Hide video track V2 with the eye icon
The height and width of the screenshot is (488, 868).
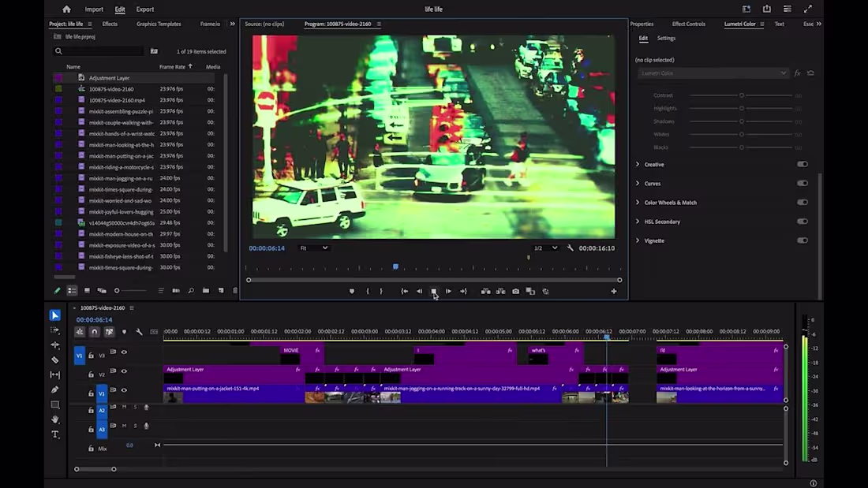[124, 371]
